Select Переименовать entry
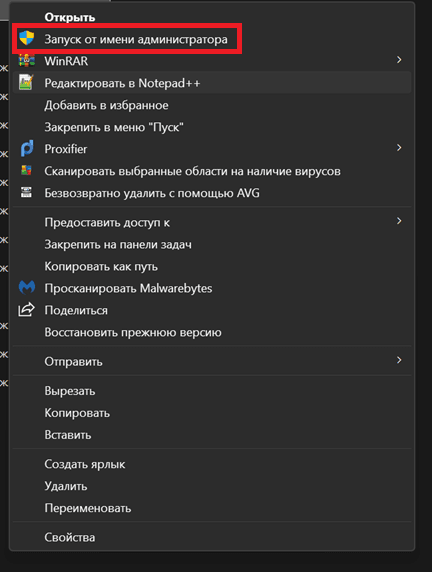 (x=212, y=508)
